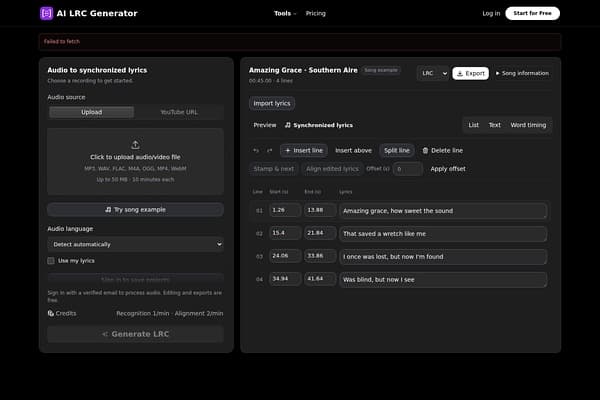Viewport: 600px width, 400px height.
Task: Click the Log in link
Action: pos(491,13)
